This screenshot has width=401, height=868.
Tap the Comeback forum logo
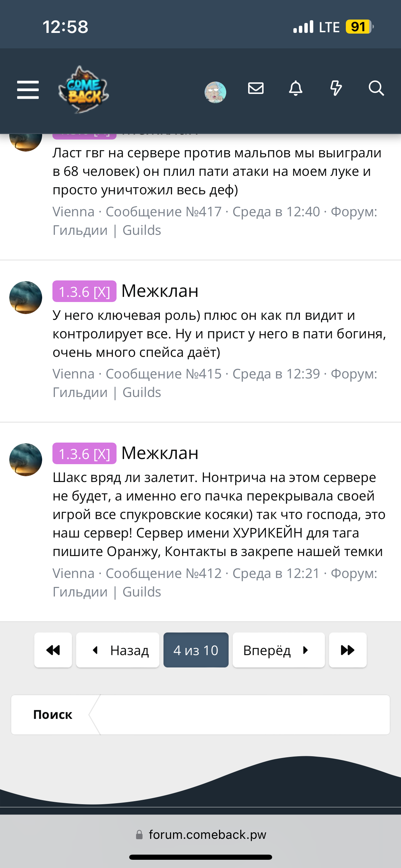point(83,90)
